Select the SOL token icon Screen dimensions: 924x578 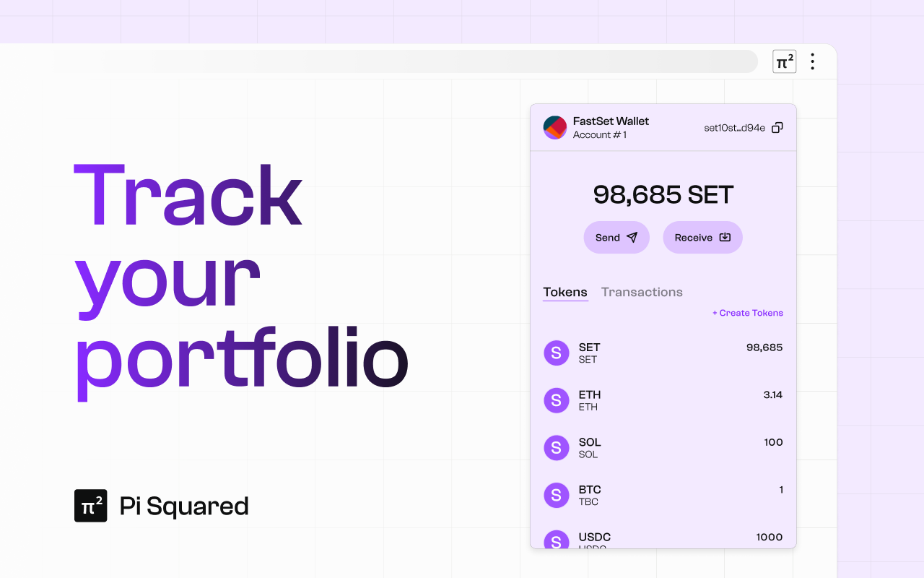tap(557, 448)
